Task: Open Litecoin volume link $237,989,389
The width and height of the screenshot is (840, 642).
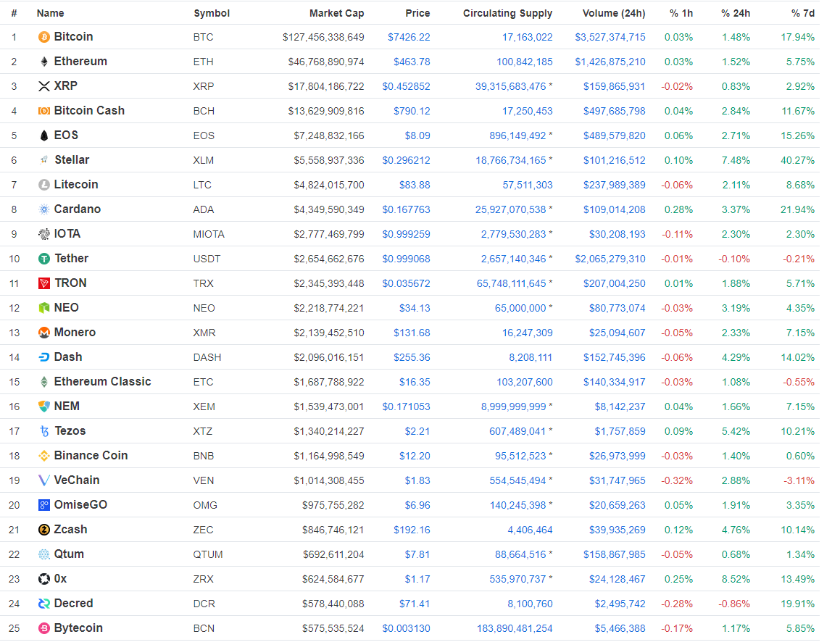Action: coord(615,185)
